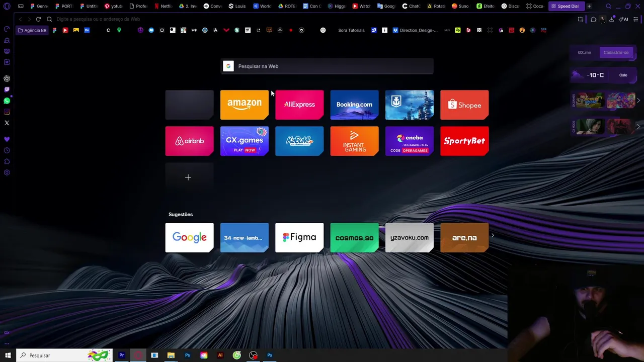Switch to the Discord tab
The image size is (644, 362).
510,7
